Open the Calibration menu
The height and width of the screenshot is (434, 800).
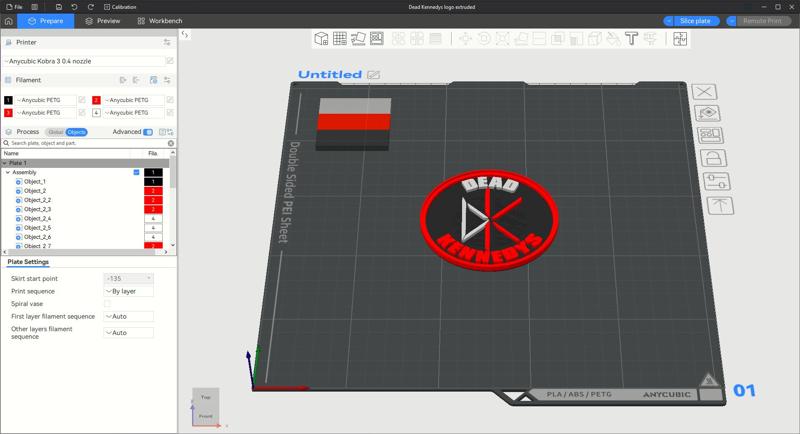pos(120,7)
